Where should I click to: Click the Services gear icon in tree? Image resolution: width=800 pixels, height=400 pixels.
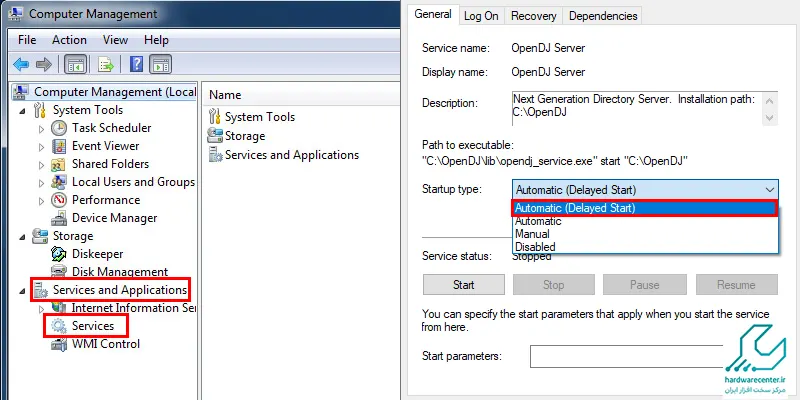(59, 326)
